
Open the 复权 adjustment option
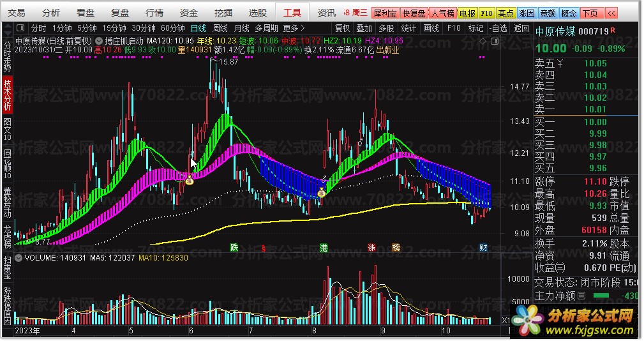[x=343, y=28]
